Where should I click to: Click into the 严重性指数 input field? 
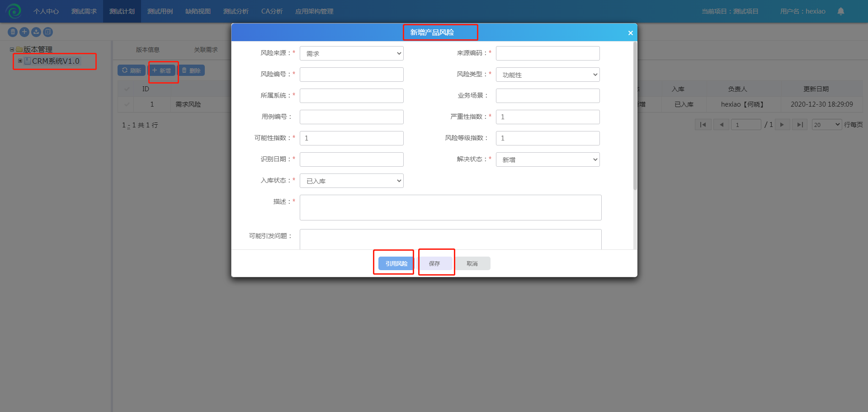tap(548, 117)
